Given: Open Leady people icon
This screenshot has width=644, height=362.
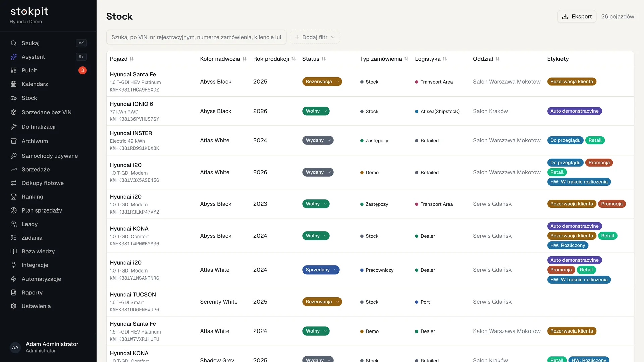Looking at the screenshot, I should click(14, 224).
